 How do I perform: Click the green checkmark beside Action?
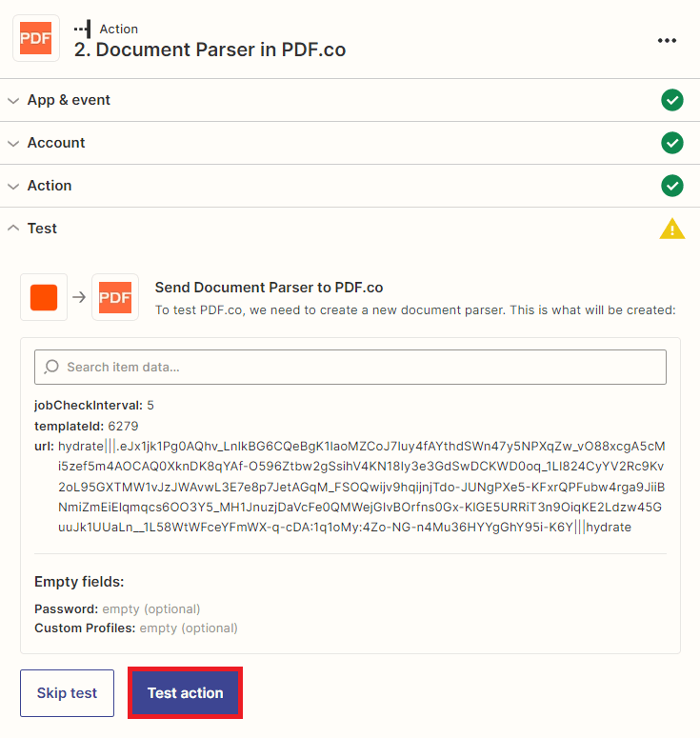(672, 186)
